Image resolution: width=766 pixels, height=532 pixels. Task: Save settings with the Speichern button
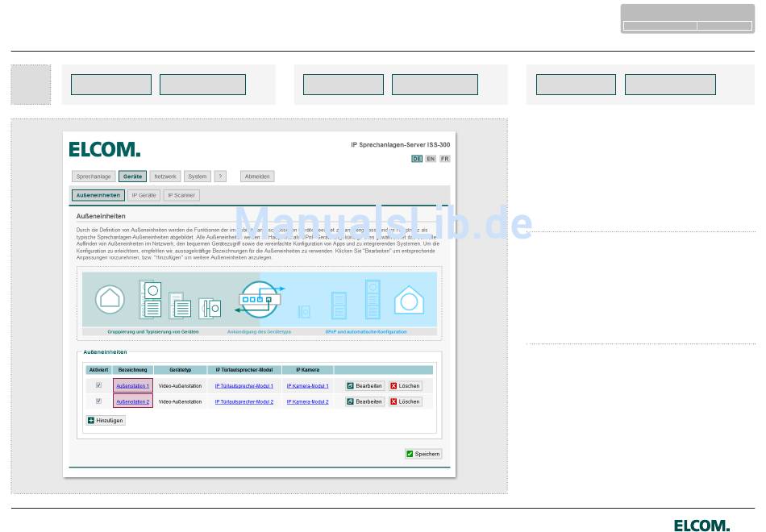tap(423, 454)
